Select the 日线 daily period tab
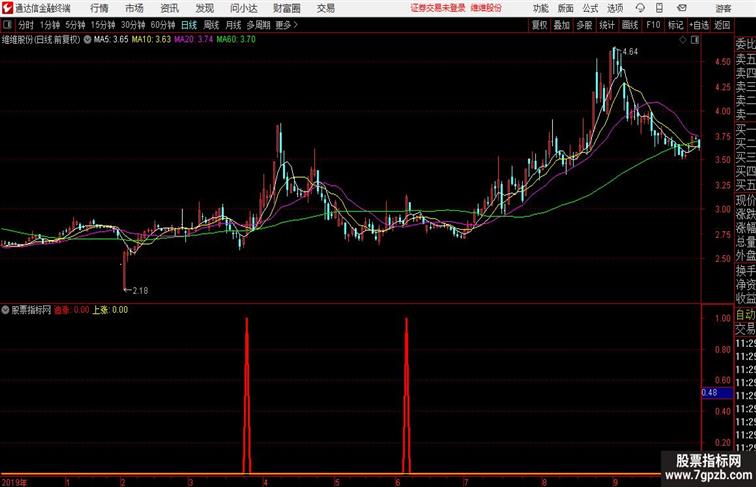Screen dimensions: 756x487 pos(189,25)
